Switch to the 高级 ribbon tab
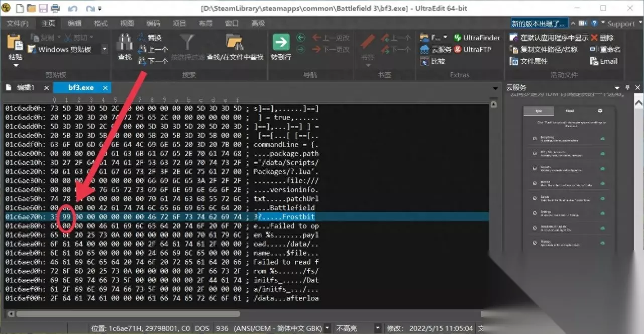This screenshot has width=644, height=334. point(258,24)
